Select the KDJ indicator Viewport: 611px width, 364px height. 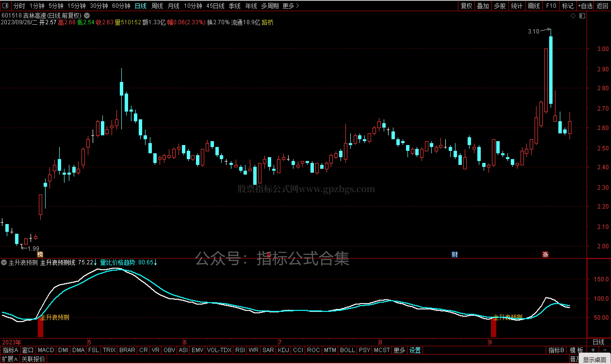pyautogui.click(x=283, y=350)
